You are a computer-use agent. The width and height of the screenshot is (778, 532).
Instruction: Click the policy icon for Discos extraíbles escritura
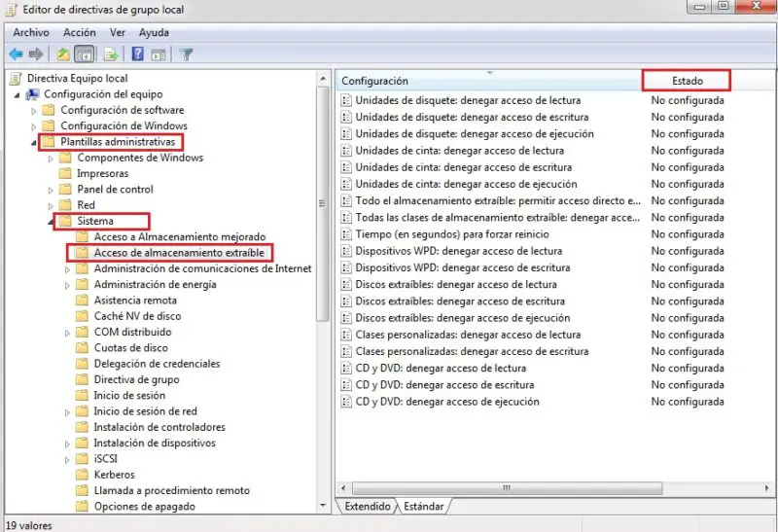(346, 301)
